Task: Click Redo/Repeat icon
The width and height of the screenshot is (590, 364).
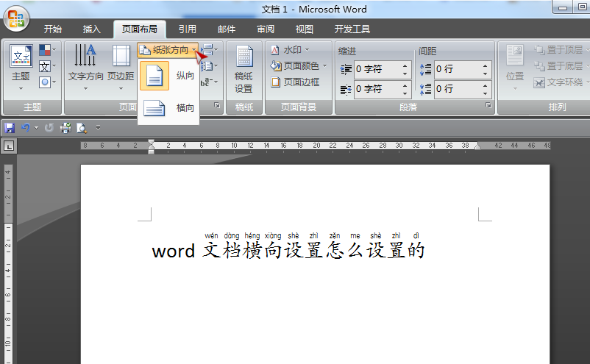Action: [49, 128]
